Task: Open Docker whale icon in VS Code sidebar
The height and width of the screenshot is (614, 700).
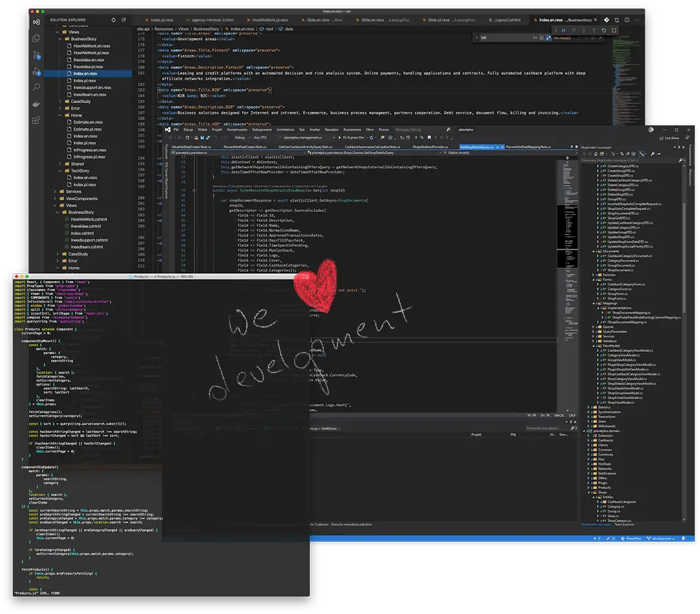Action: tap(36, 104)
